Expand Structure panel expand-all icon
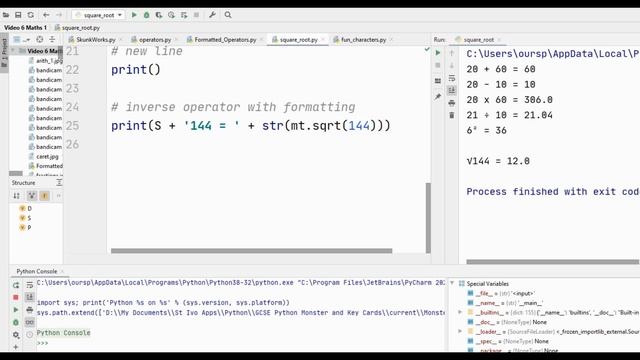 tap(59, 182)
